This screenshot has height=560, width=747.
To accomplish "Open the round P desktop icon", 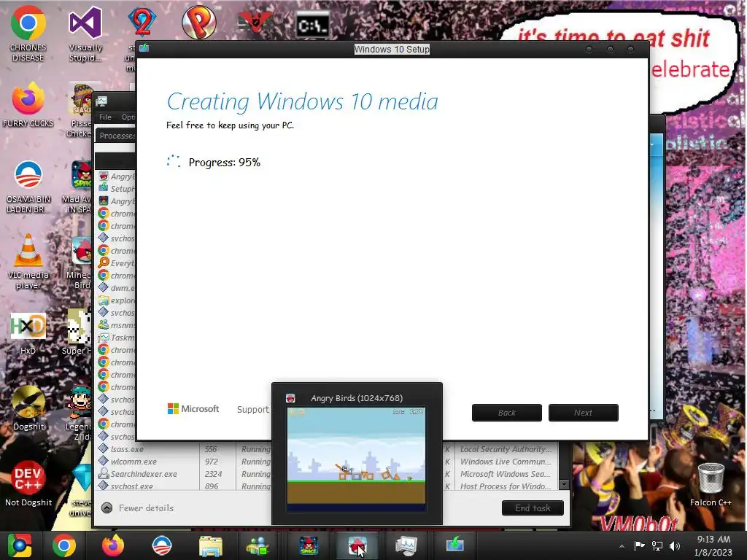I will (x=199, y=23).
